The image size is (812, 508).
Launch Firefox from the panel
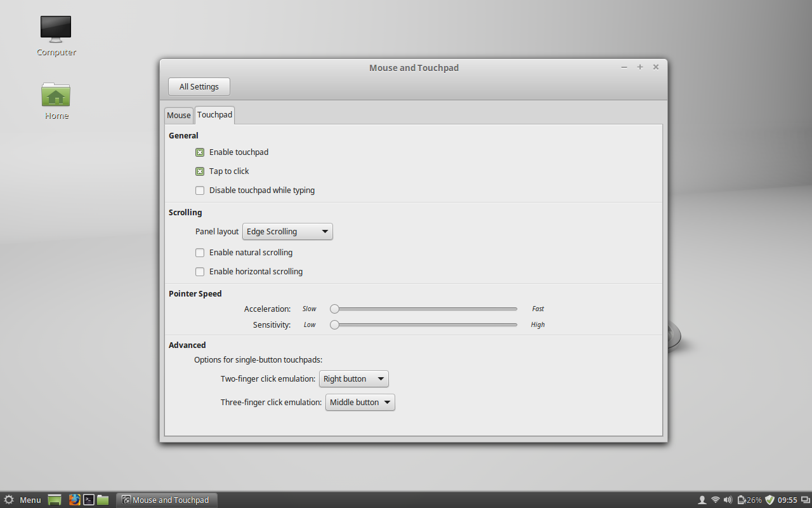75,500
